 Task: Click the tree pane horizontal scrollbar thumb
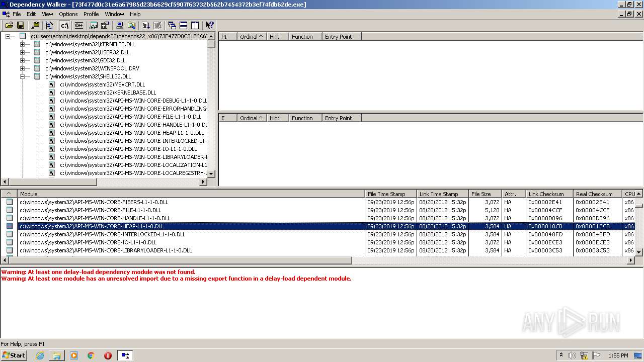click(x=53, y=182)
